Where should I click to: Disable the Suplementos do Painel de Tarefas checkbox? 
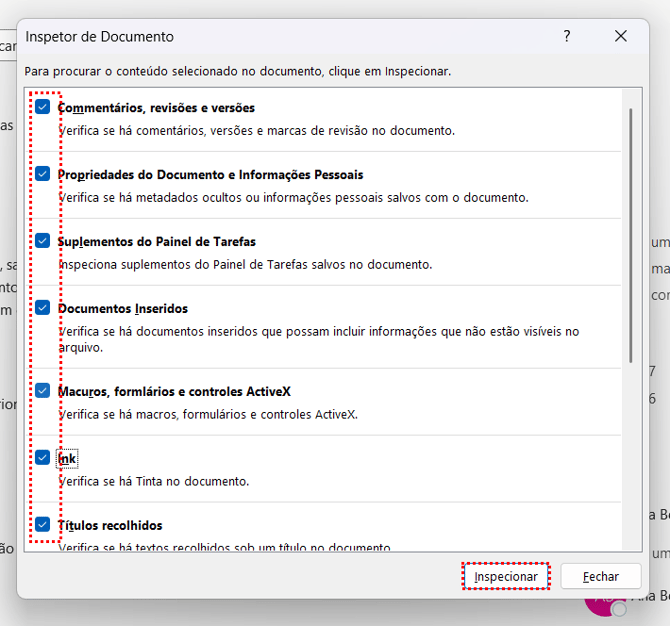[43, 241]
